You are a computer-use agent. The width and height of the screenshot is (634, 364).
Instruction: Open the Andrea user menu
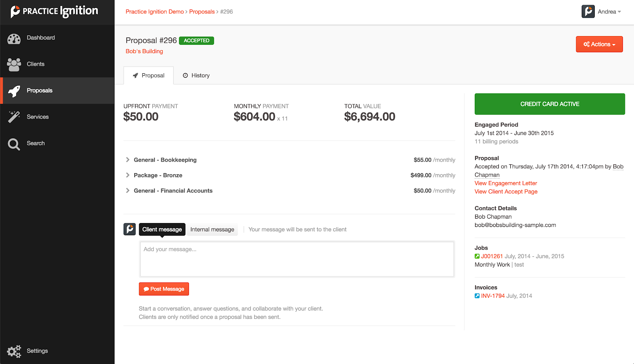[x=602, y=11]
